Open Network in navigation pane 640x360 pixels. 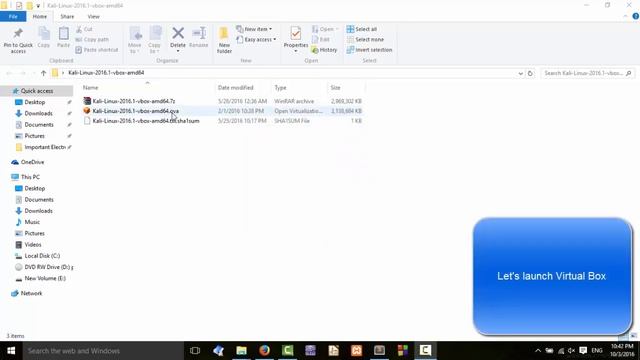coord(31,293)
